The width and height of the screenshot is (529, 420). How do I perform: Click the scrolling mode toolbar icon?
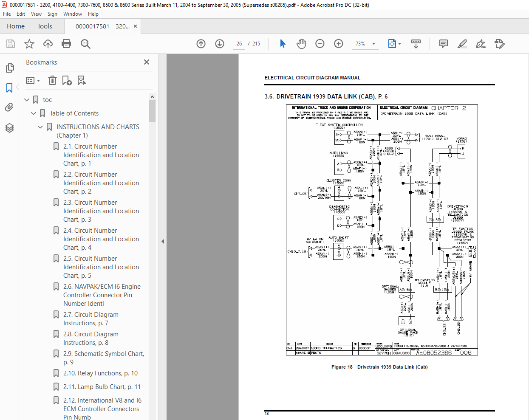pyautogui.click(x=416, y=44)
